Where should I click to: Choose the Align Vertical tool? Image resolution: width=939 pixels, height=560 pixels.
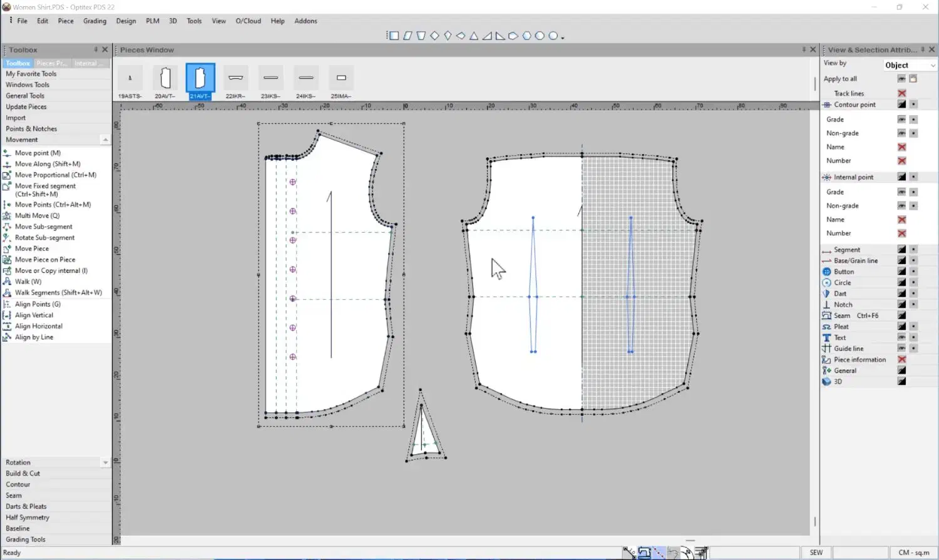[x=34, y=315]
